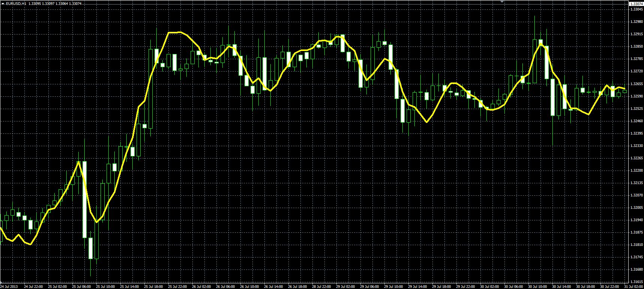
Task: Click the 1.32720 price scale label
Action: click(x=636, y=71)
